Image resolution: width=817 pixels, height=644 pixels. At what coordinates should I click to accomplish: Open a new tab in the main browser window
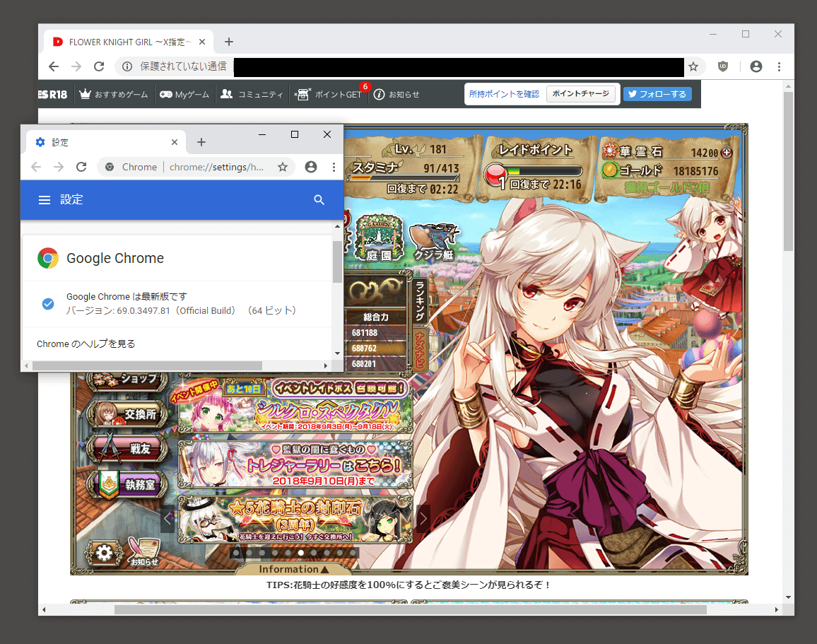pyautogui.click(x=229, y=42)
